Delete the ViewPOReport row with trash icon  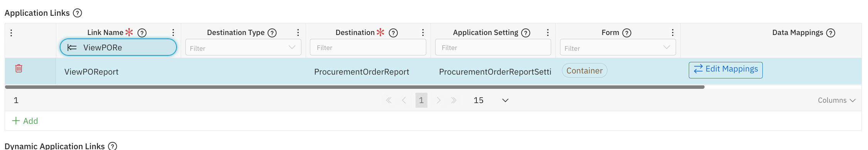click(x=19, y=68)
